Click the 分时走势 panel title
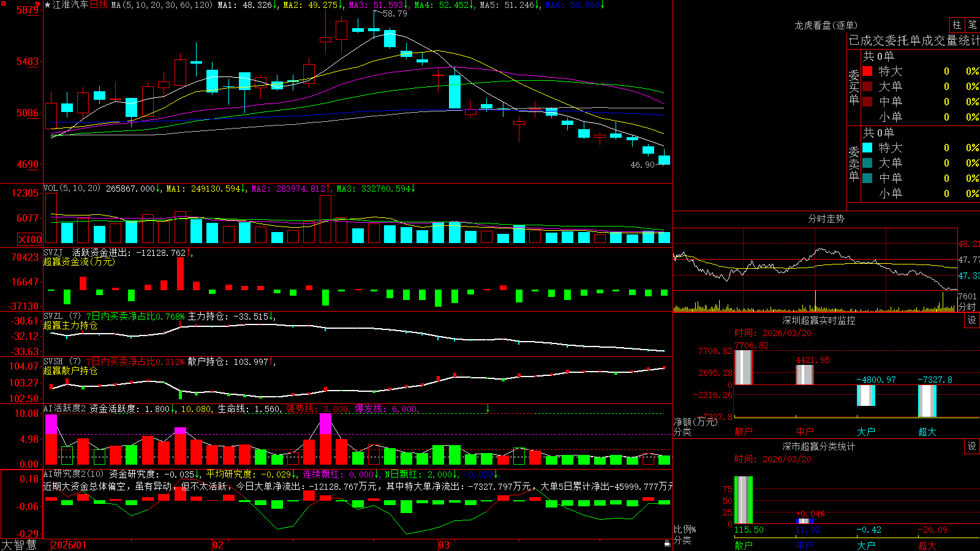The width and height of the screenshot is (980, 551). pyautogui.click(x=826, y=219)
